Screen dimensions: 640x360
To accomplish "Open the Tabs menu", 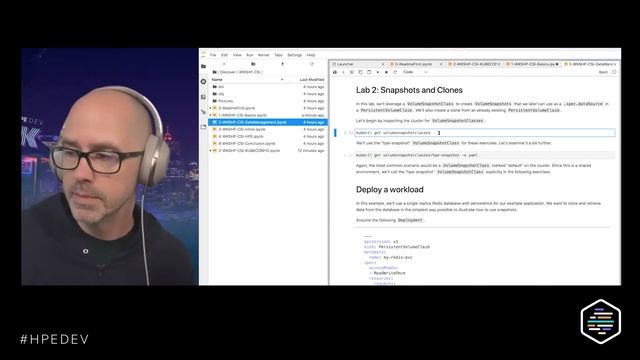I will (278, 55).
